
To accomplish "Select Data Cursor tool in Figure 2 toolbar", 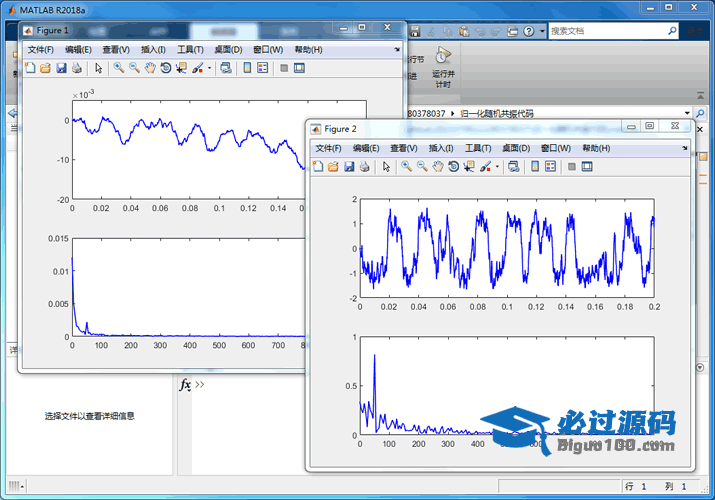I will coord(470,167).
